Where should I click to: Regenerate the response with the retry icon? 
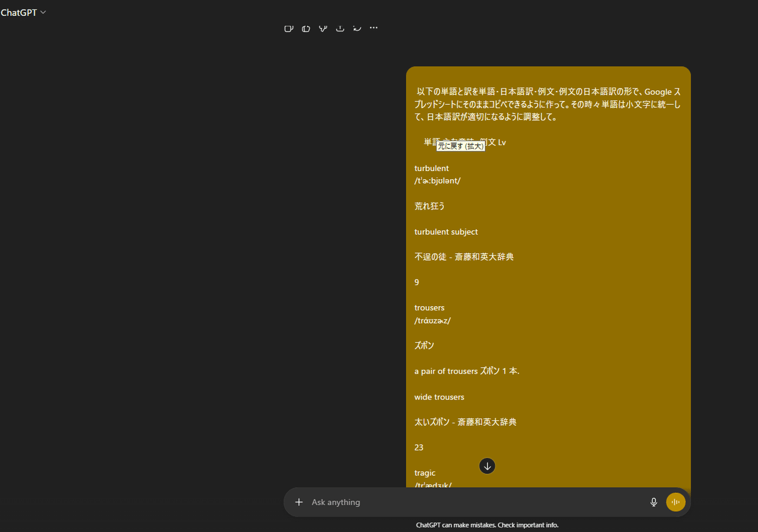357,28
